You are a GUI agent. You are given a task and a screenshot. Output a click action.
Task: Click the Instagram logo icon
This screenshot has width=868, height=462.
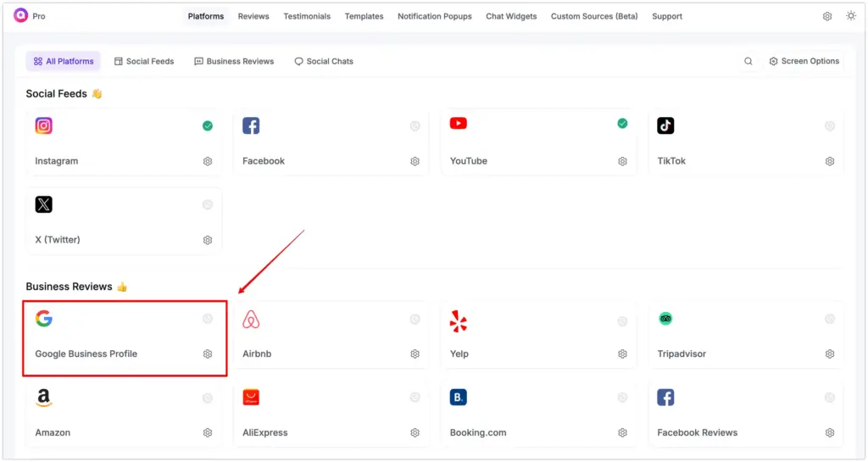pos(44,125)
